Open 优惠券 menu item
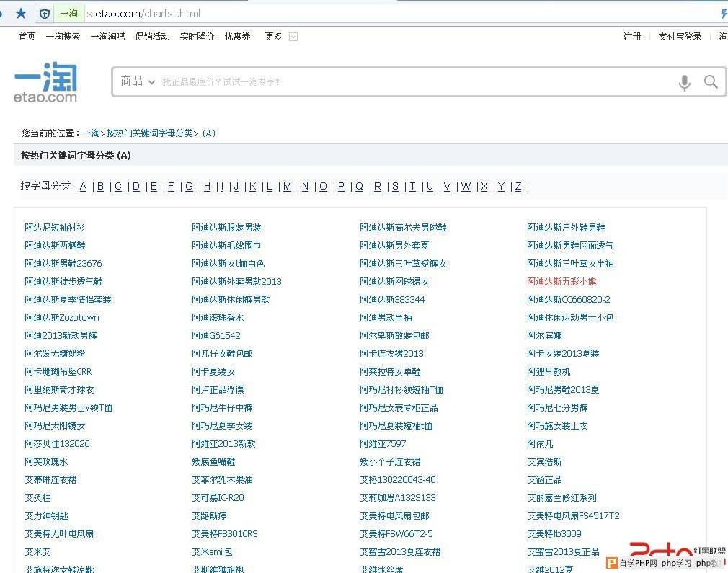 [x=237, y=36]
